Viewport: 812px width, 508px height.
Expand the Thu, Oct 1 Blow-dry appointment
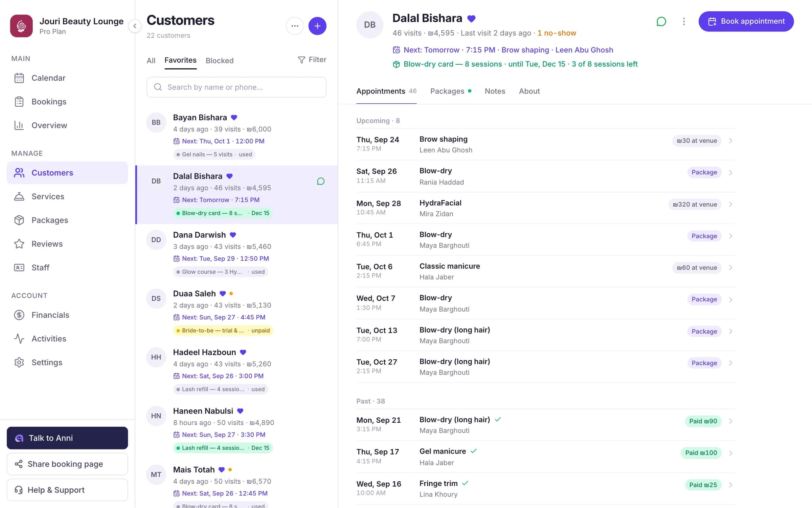click(x=546, y=239)
